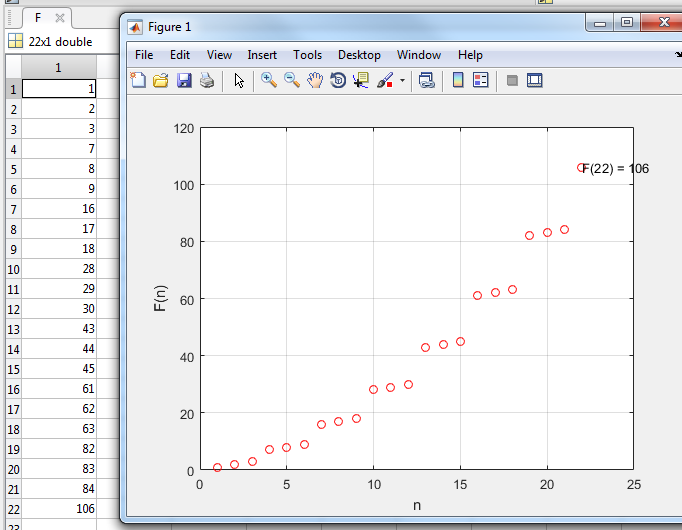Click the n x-axis label
The height and width of the screenshot is (530, 682).
(x=417, y=506)
